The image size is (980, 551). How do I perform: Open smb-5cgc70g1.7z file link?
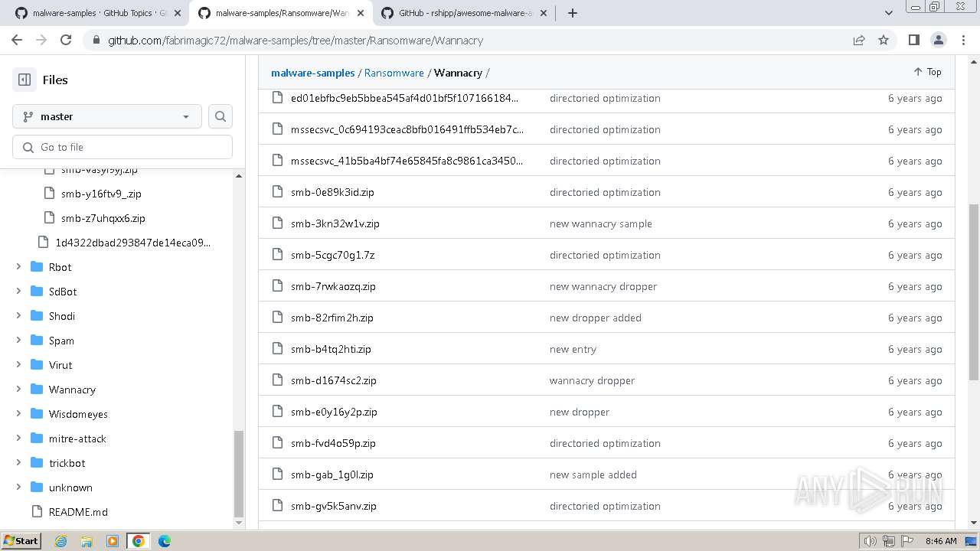pos(332,255)
